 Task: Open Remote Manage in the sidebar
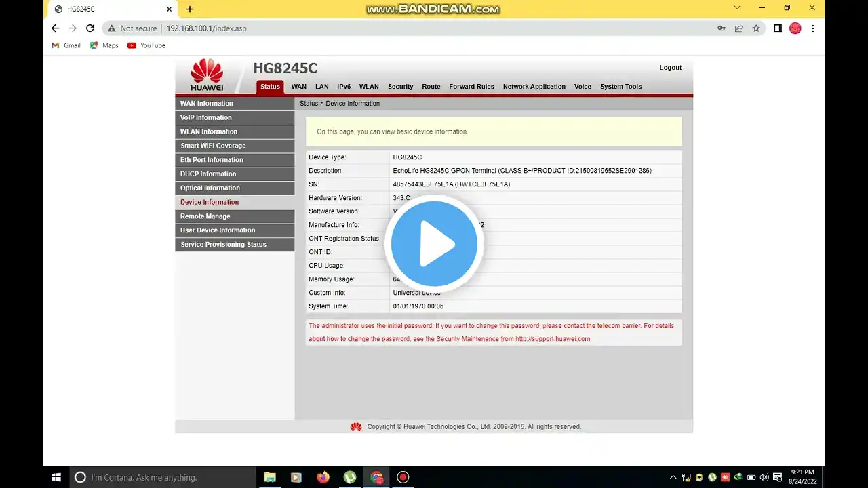tap(235, 216)
